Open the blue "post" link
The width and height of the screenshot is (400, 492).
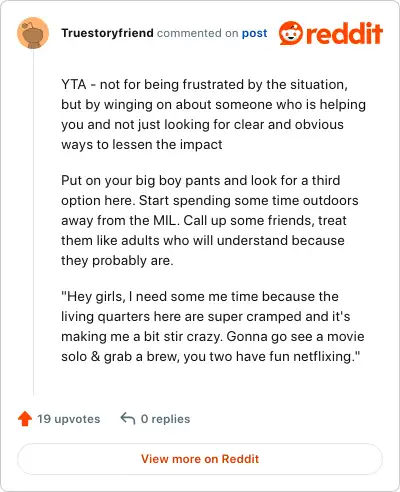point(254,33)
